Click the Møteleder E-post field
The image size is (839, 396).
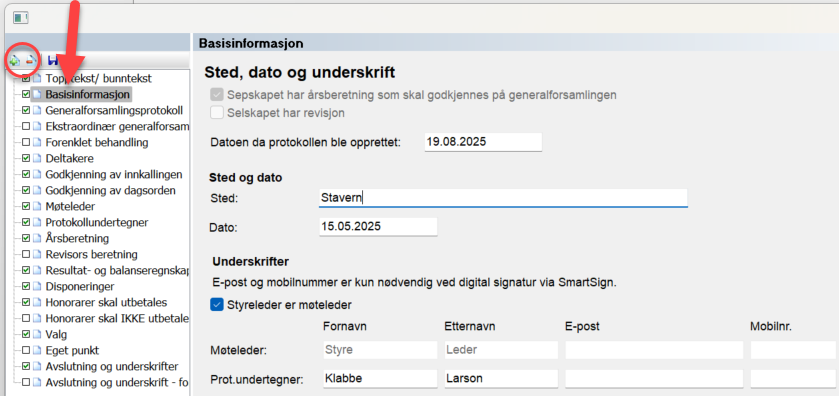click(x=654, y=350)
